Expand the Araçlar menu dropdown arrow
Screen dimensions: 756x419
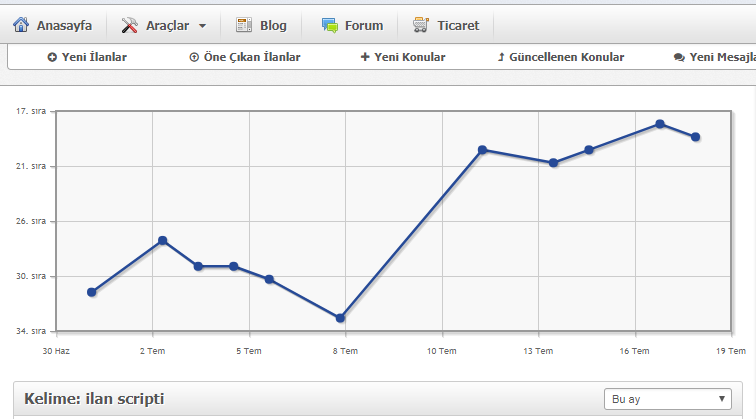pos(203,26)
